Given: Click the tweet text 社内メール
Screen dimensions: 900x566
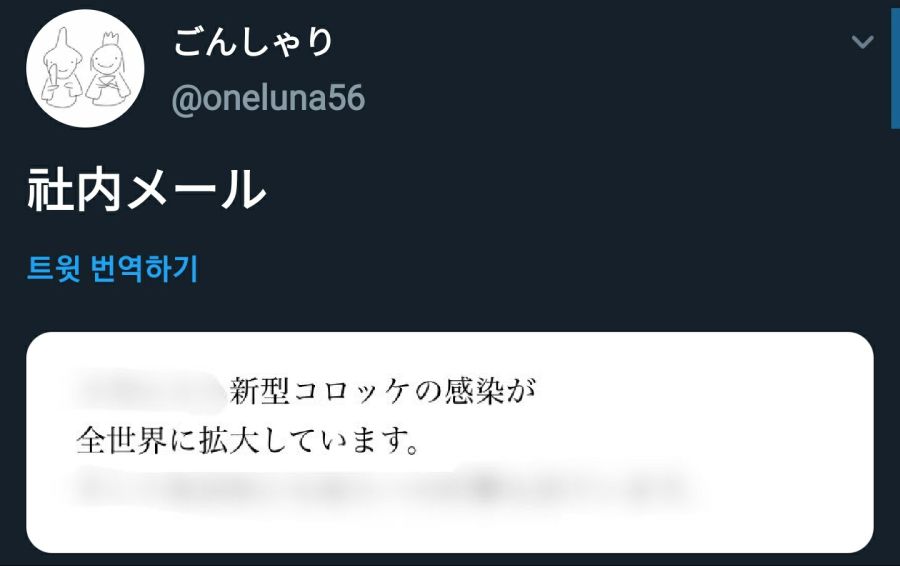Looking at the screenshot, I should pos(147,190).
